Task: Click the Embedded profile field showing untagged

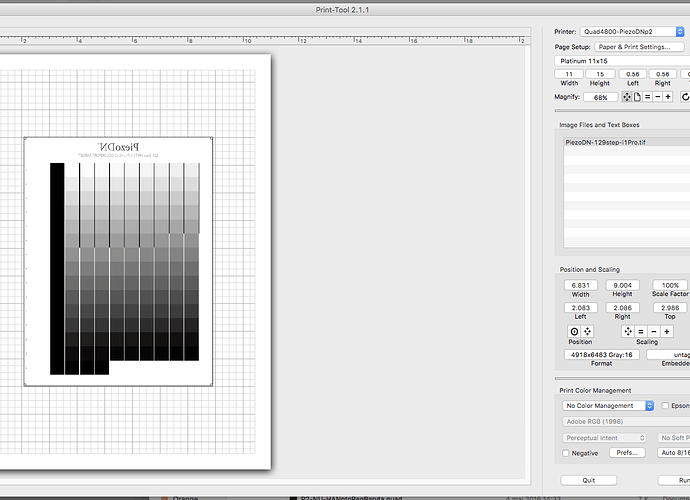Action: (x=668, y=355)
